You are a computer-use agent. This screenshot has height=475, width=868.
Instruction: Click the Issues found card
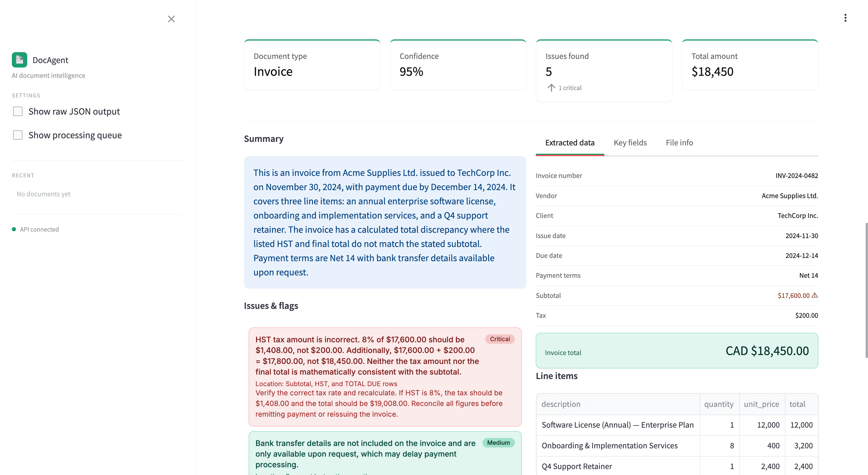[x=604, y=71]
